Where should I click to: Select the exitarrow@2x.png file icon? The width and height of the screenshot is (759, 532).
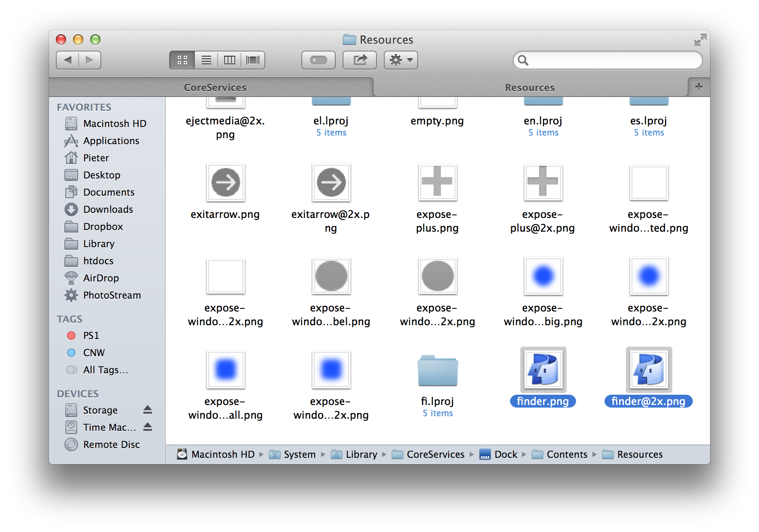click(x=331, y=182)
